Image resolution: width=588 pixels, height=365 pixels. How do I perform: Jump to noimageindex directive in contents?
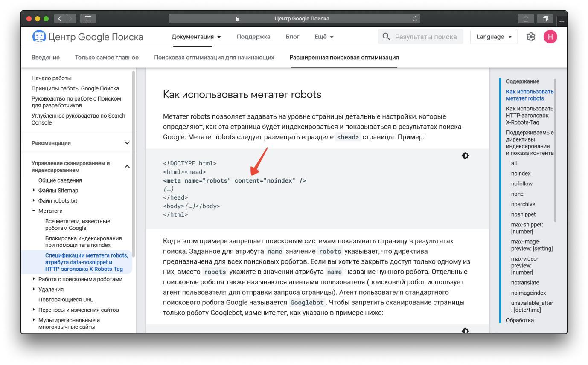[528, 293]
